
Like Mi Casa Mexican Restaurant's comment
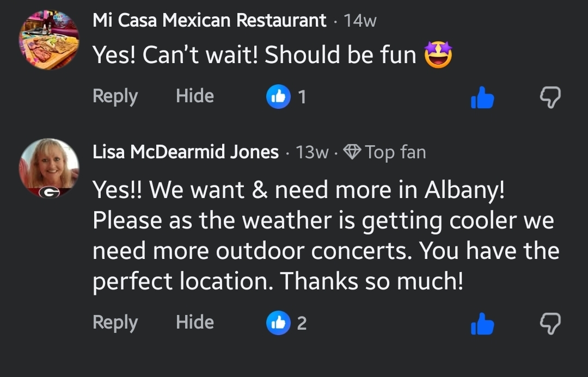482,98
